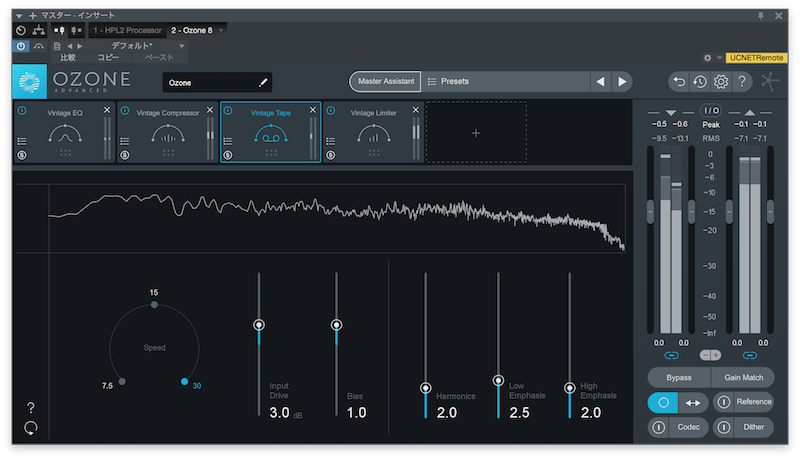Solo the Vintage EQ module
This screenshot has height=459, width=800.
(22, 155)
